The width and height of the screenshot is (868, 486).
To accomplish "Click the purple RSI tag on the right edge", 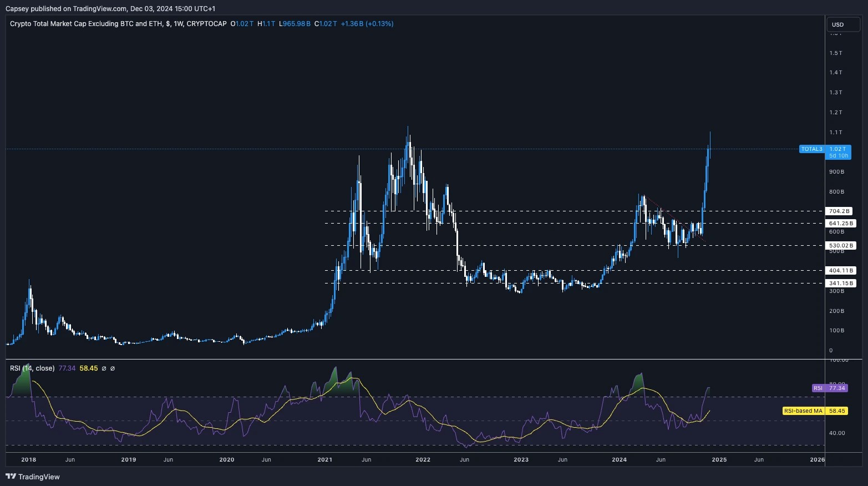I will [x=830, y=388].
